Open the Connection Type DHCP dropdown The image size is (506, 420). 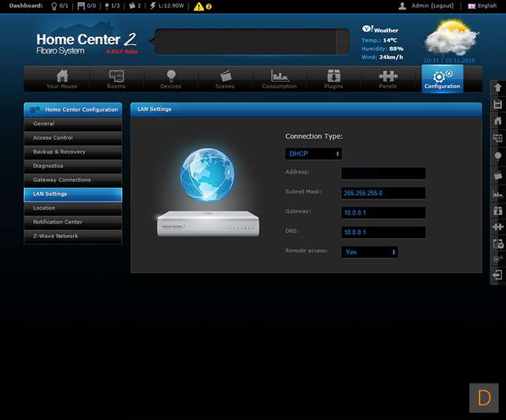[314, 154]
